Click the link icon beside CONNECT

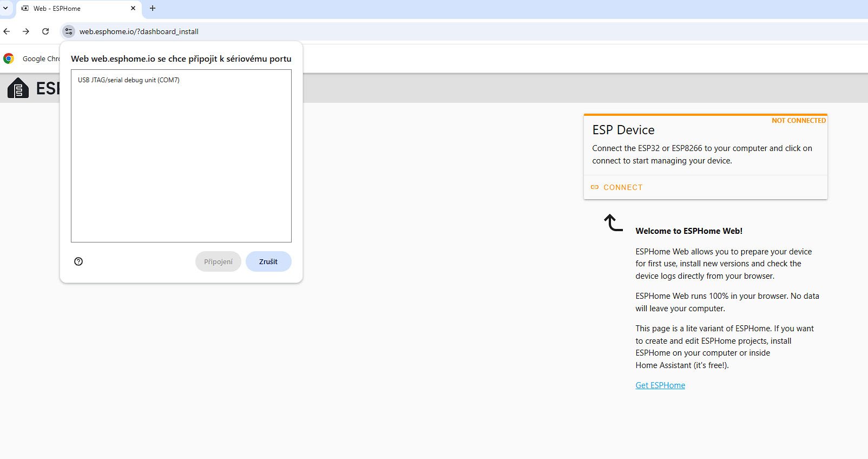[x=595, y=187]
